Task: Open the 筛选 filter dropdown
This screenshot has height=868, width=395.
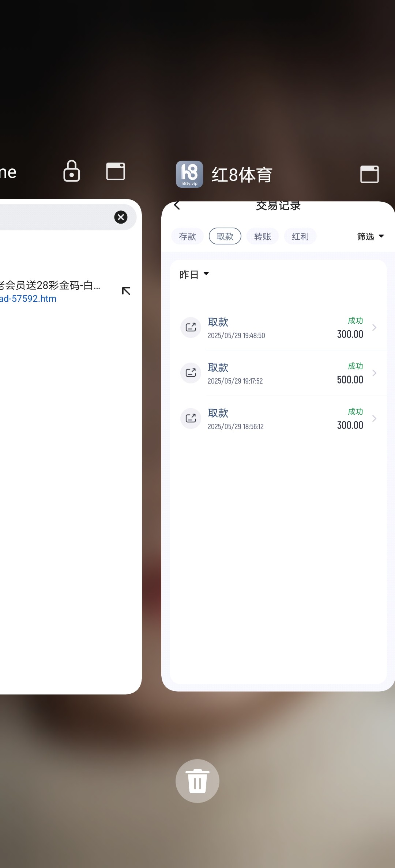Action: coord(370,236)
